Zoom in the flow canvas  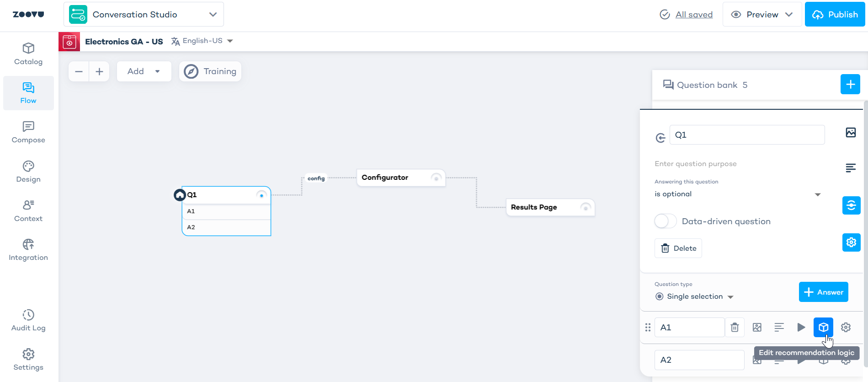[99, 71]
